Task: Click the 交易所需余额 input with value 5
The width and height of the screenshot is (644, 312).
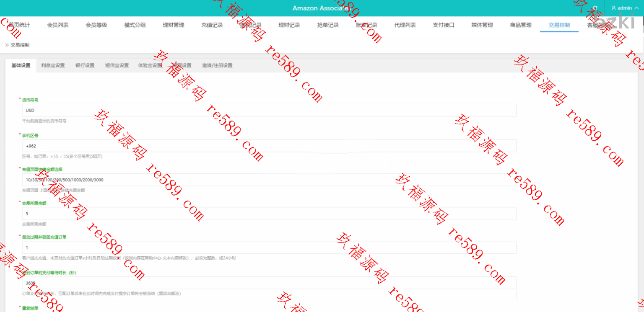Action: [269, 214]
